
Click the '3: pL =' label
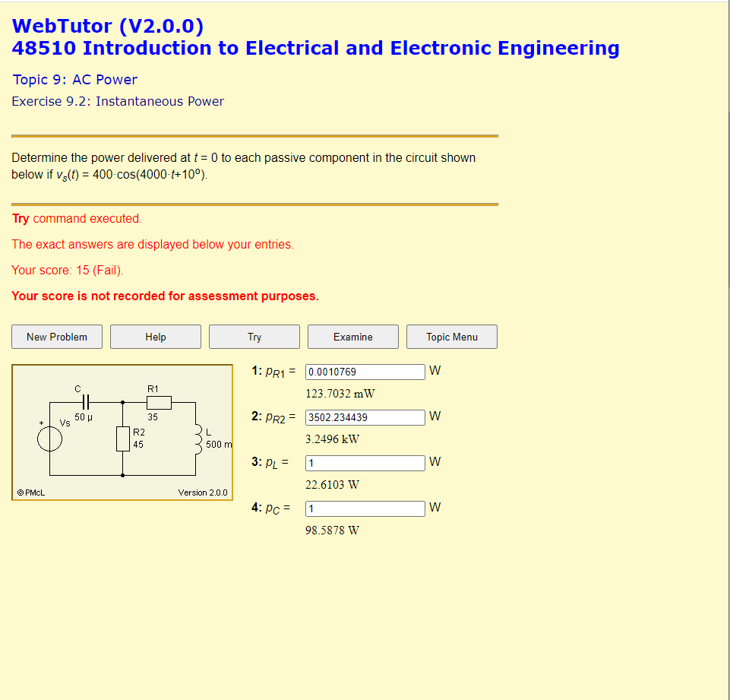pyautogui.click(x=270, y=462)
